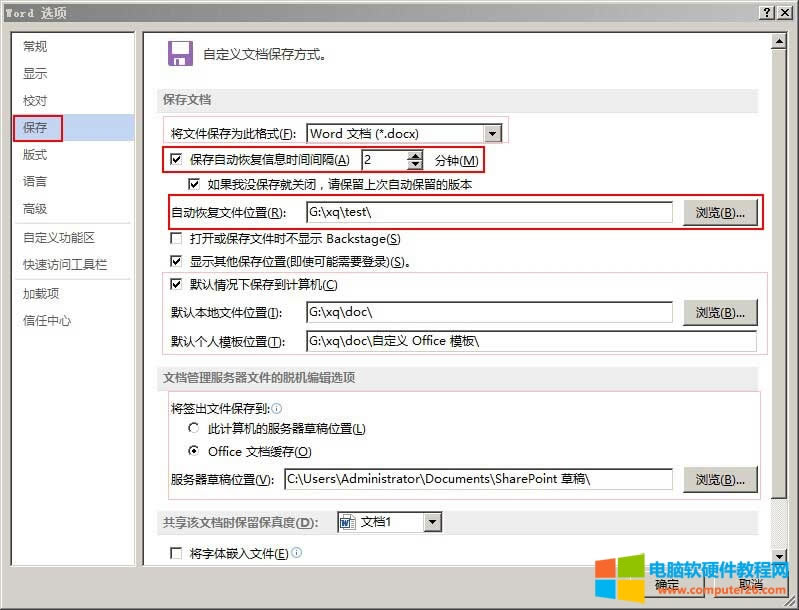Toggle the 保存自动恢复信息时间间隔 checkbox
This screenshot has height=610, width=799.
(x=177, y=160)
